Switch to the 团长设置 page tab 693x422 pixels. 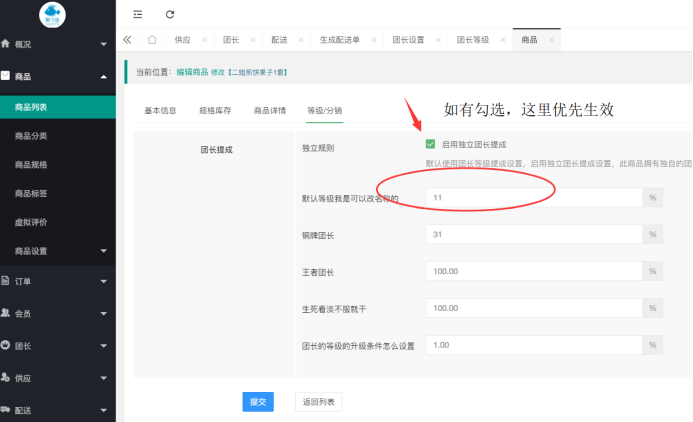[408, 40]
